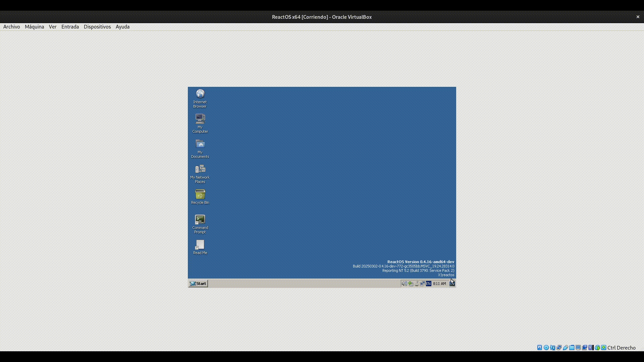Select the Command Prompt shortcut icon
The height and width of the screenshot is (362, 644).
[x=200, y=224]
